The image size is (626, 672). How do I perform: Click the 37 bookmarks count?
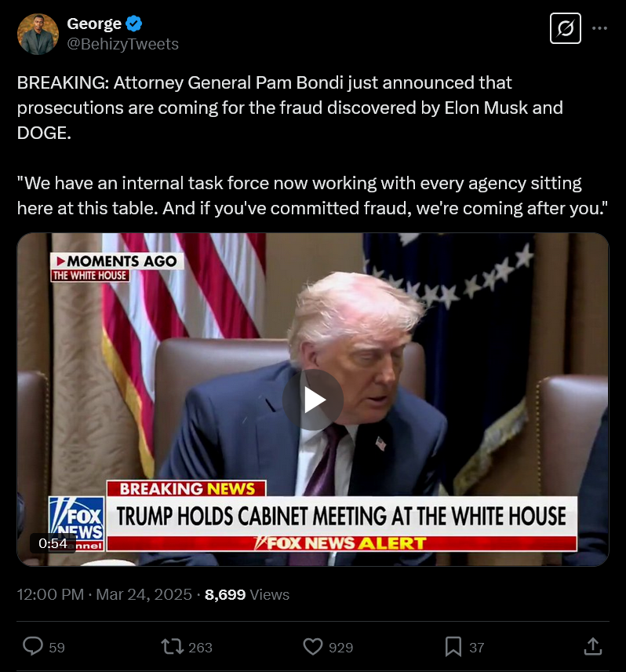click(477, 647)
